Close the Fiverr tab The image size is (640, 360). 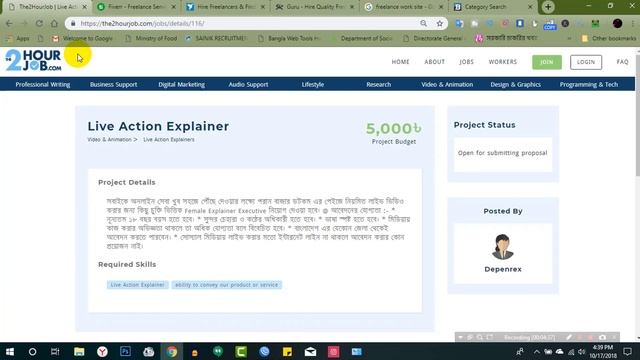point(173,7)
